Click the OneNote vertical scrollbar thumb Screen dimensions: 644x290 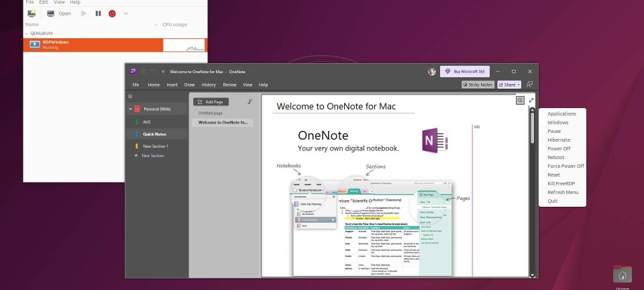532,128
